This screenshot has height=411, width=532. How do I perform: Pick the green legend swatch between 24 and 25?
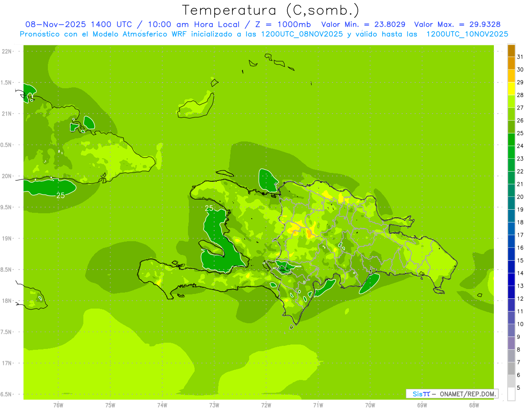coord(511,140)
